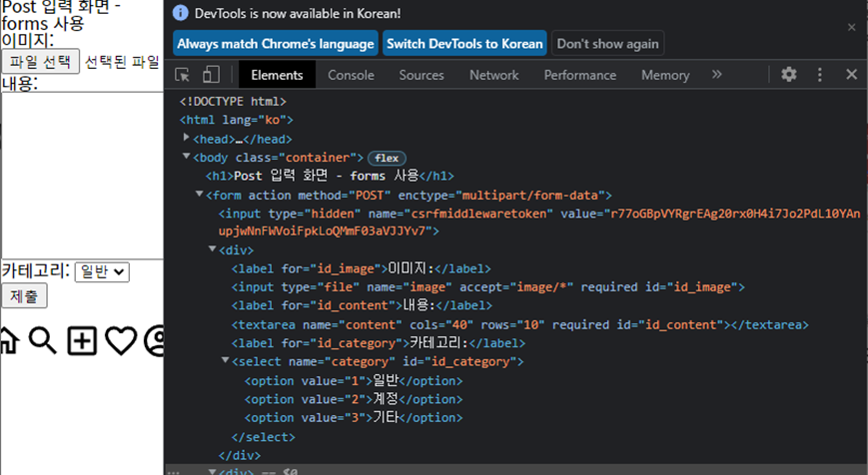Activate the inspect element picker icon
Screen dimensions: 868x475
click(182, 75)
